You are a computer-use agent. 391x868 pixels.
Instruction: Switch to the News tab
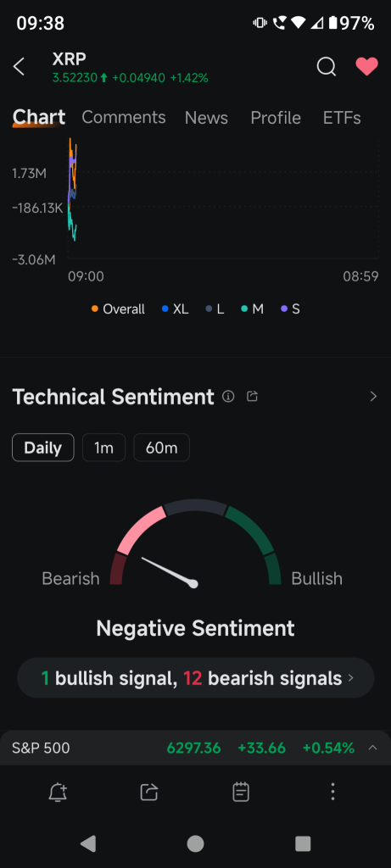click(207, 117)
